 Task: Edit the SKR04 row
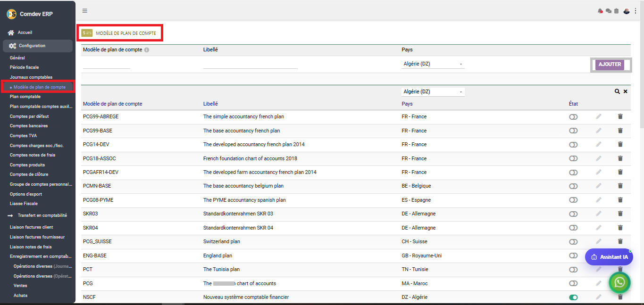click(x=598, y=228)
